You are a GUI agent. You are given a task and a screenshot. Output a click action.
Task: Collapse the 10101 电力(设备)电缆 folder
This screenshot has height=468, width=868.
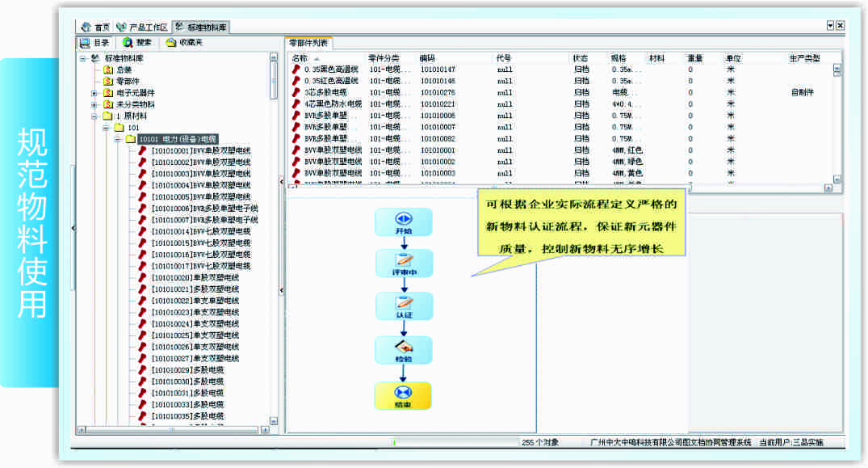118,139
